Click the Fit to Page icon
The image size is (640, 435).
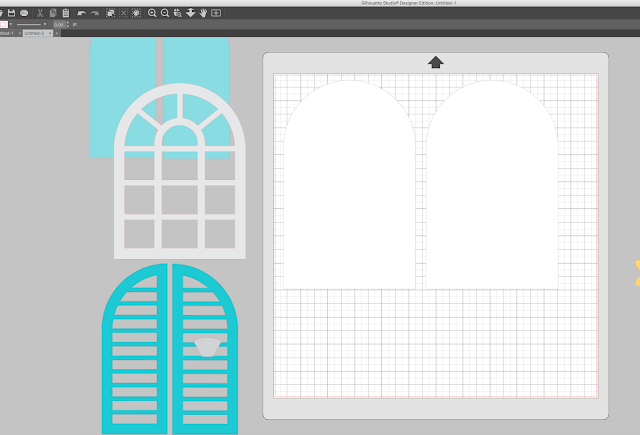(216, 13)
